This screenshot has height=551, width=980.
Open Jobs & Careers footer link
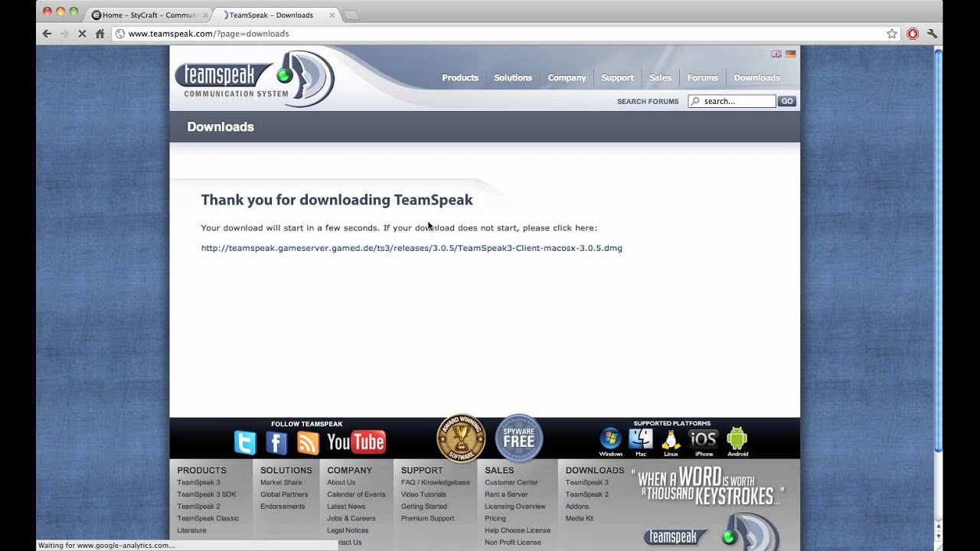point(351,518)
